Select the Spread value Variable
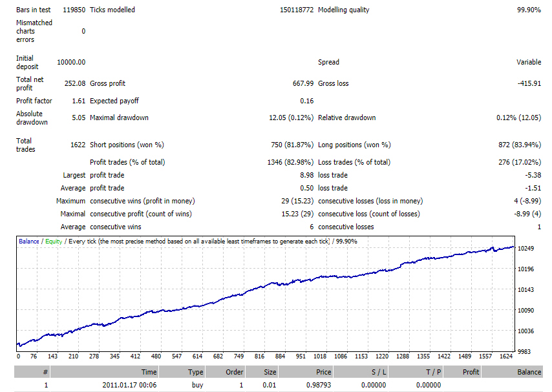This screenshot has height=392, width=552. tap(529, 62)
